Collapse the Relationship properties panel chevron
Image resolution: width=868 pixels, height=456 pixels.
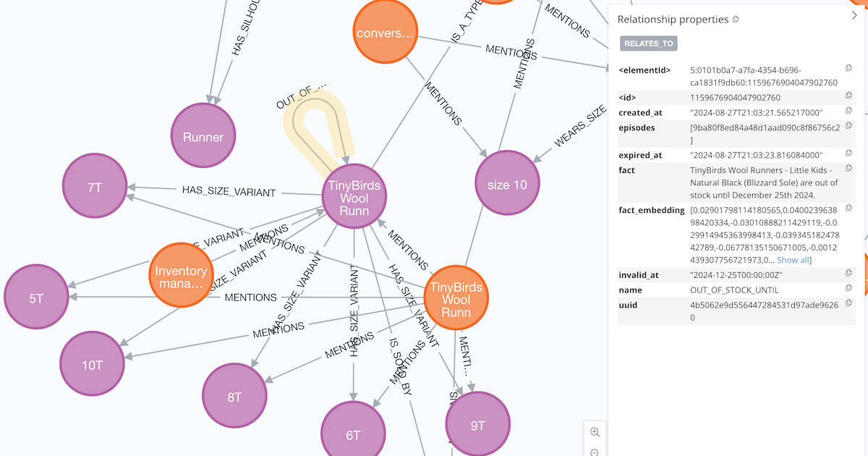coord(854,15)
